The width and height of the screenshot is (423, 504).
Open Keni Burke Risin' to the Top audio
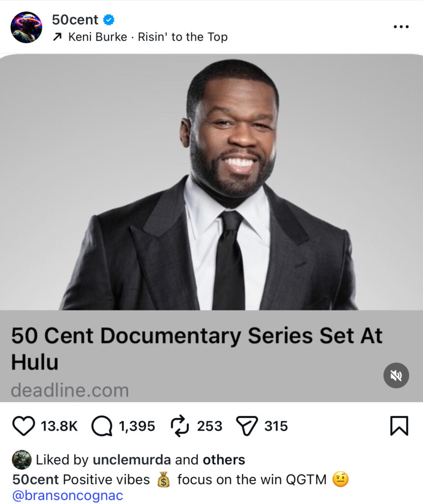(x=148, y=37)
